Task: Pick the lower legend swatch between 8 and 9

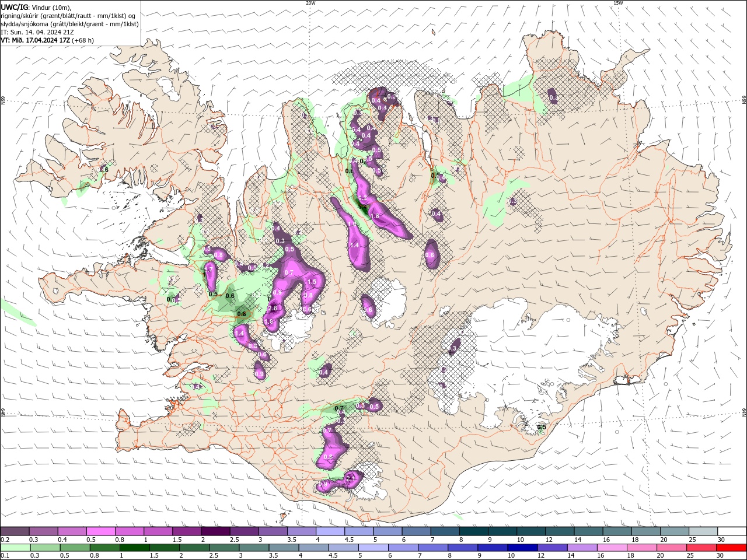Action: point(463,548)
